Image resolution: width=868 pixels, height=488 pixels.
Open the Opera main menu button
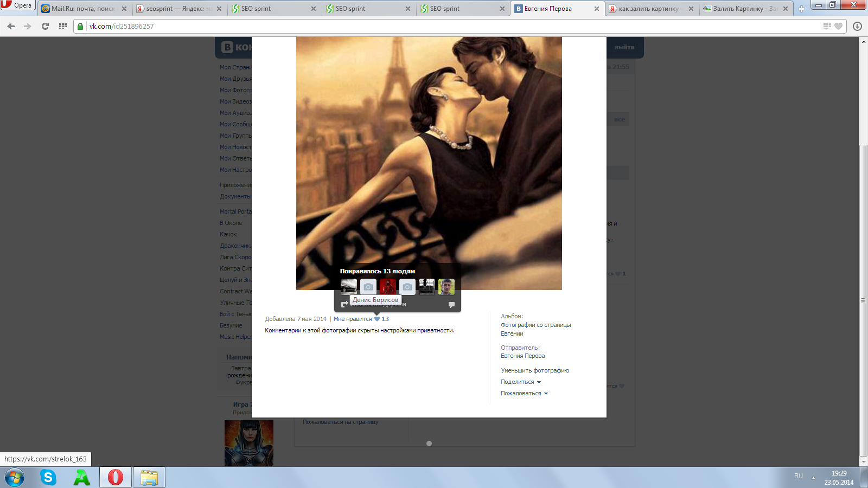point(17,5)
